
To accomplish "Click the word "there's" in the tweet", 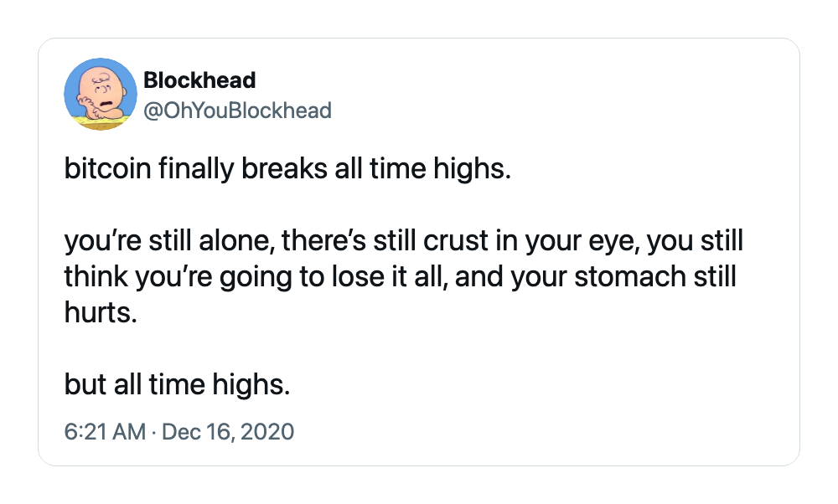I will pos(323,240).
